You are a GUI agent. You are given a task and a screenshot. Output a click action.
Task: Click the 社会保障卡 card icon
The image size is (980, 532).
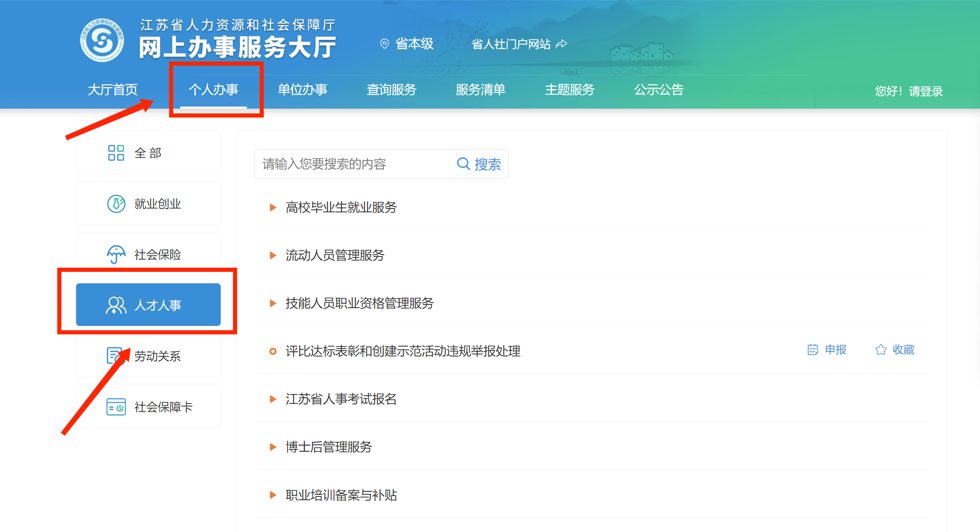point(116,407)
